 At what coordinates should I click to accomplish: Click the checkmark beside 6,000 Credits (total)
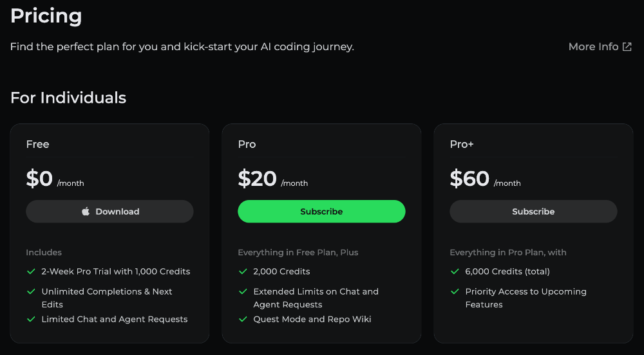pyautogui.click(x=455, y=271)
